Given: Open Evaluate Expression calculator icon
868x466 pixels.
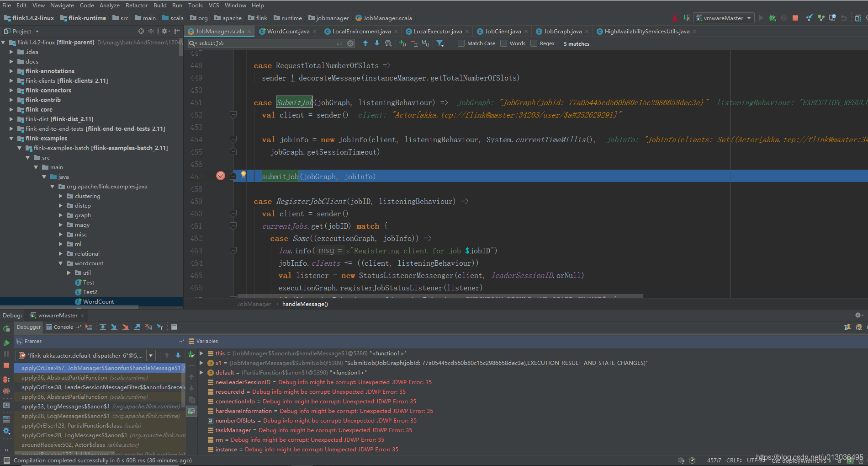Looking at the screenshot, I should (x=174, y=327).
